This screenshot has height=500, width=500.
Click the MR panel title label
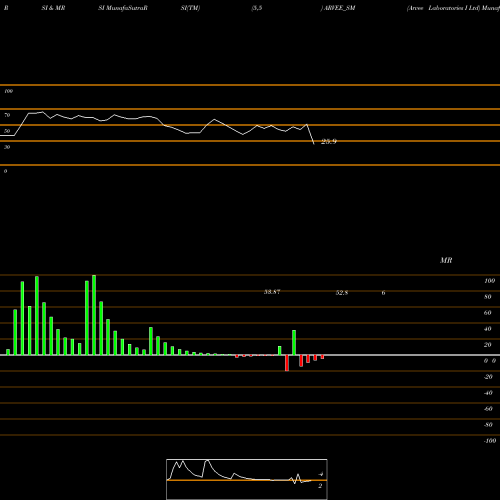point(446,260)
